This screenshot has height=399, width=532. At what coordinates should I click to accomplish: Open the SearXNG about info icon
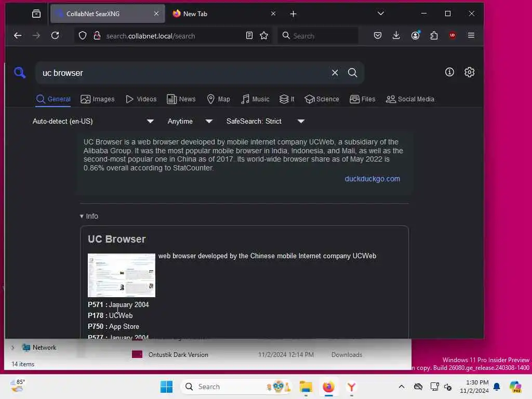[449, 72]
